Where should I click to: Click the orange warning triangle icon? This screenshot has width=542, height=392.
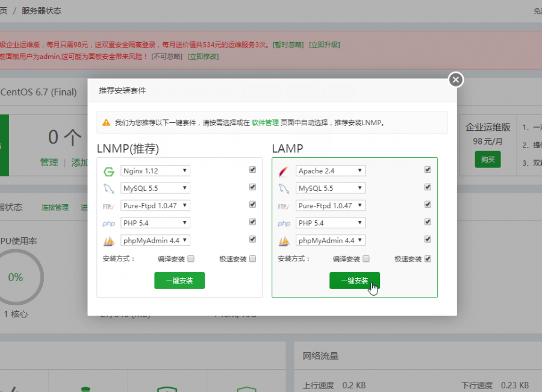click(106, 122)
